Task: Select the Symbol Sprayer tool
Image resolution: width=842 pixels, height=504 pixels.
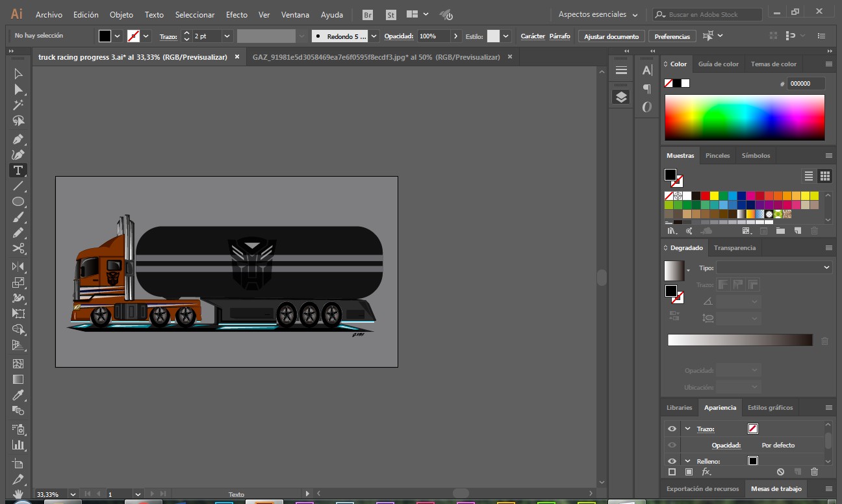Action: pos(18,429)
